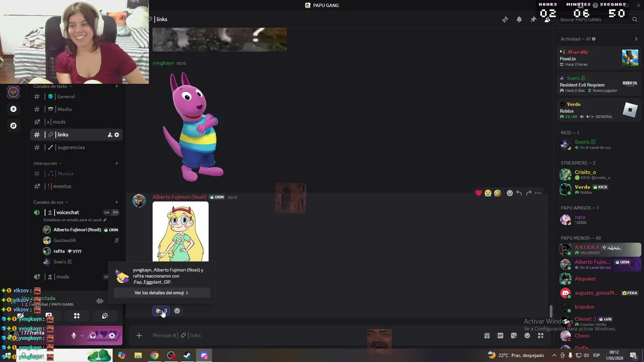Open the Threads icon in channel header
Image resolution: width=644 pixels, height=362 pixels.
pos(505,20)
